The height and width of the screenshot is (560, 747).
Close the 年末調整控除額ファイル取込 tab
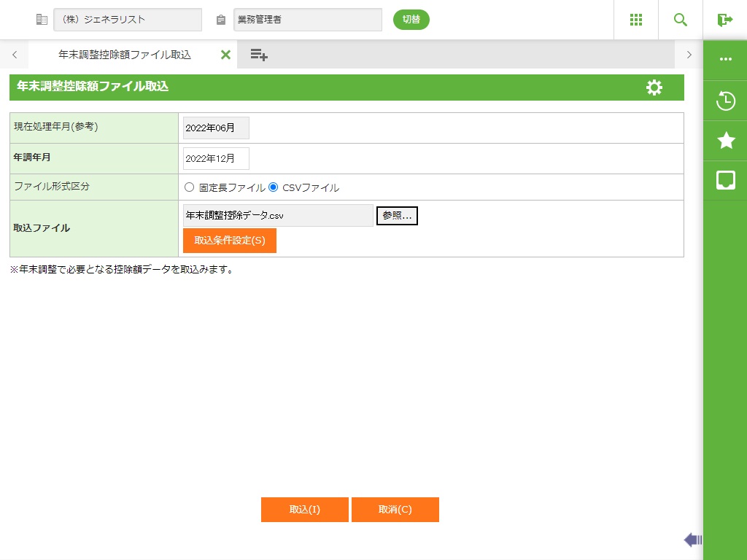225,55
